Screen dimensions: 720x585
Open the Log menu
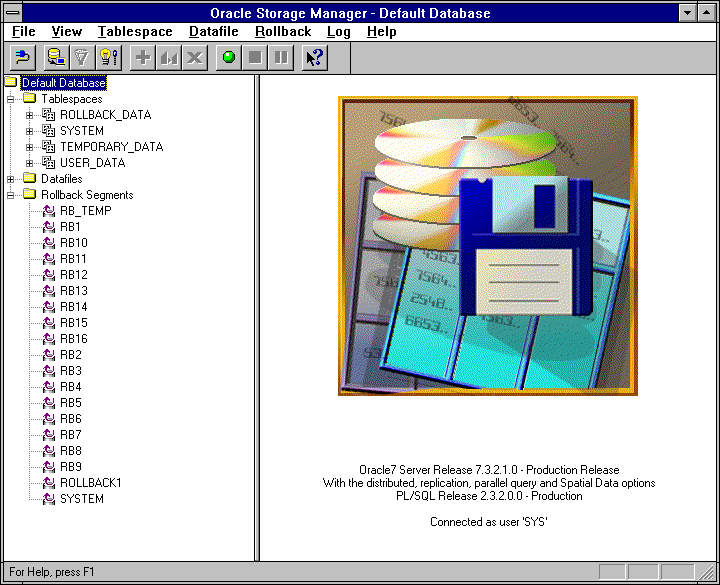(339, 32)
